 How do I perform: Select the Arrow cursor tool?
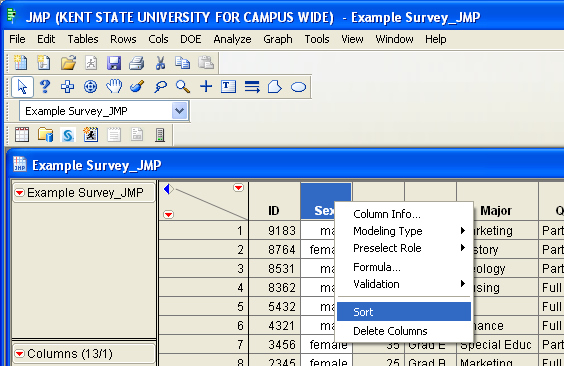(x=22, y=87)
